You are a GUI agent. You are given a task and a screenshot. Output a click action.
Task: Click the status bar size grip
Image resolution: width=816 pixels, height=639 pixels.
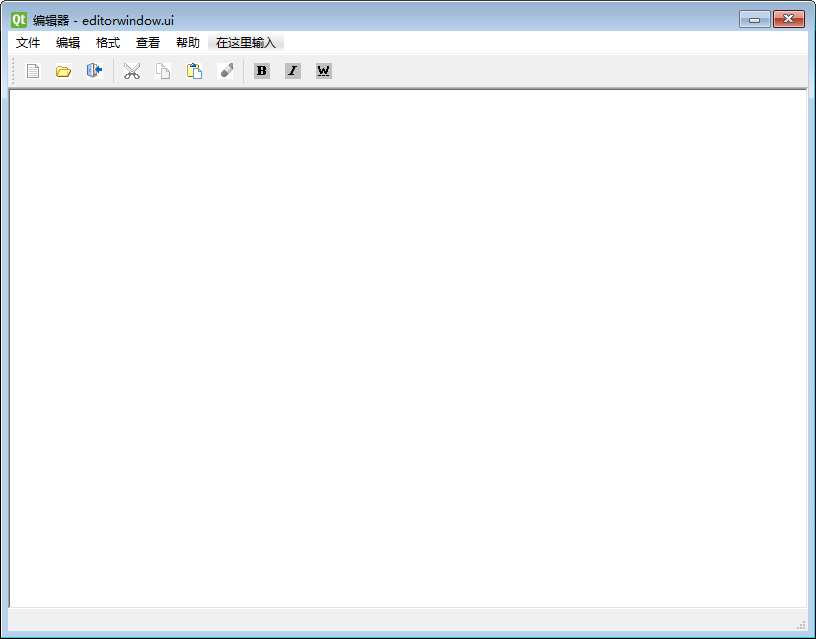(801, 625)
